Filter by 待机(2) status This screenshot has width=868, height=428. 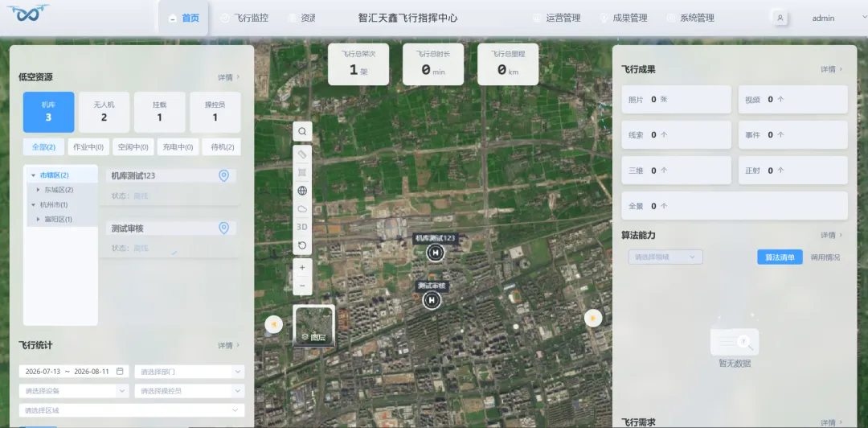[222, 147]
